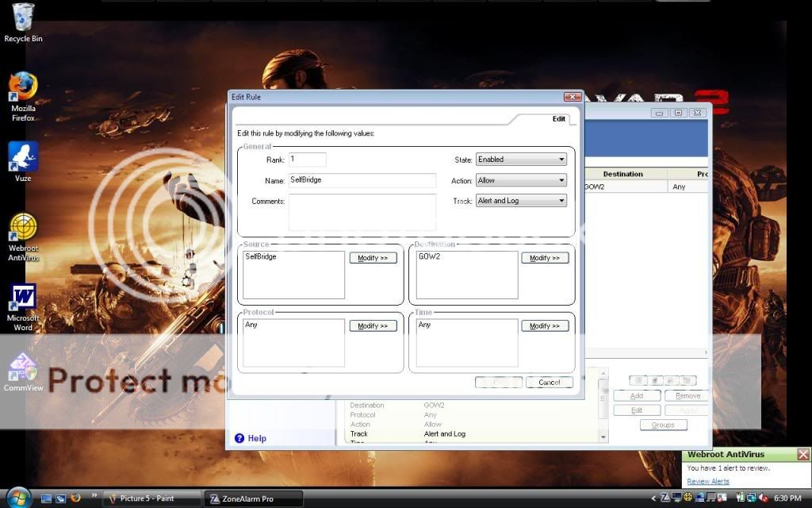Click the Firefox quick launch icon in the taskbar
This screenshot has width=812, height=508.
point(75,498)
